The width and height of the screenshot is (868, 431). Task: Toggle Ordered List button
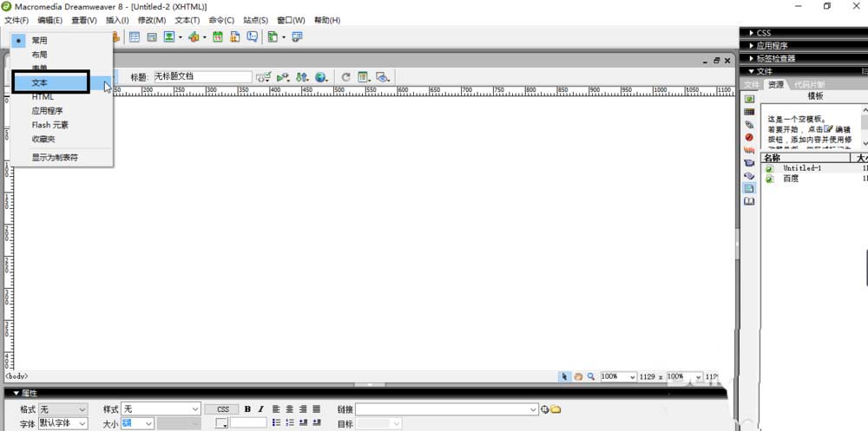click(289, 422)
